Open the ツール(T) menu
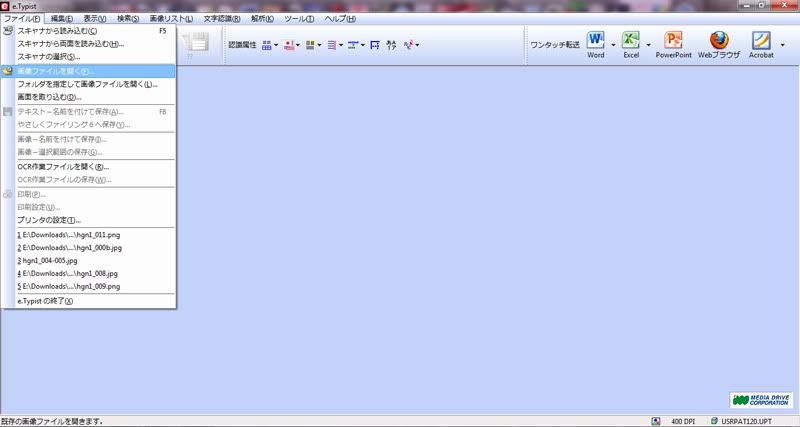Image resolution: width=800 pixels, height=427 pixels. pos(299,18)
